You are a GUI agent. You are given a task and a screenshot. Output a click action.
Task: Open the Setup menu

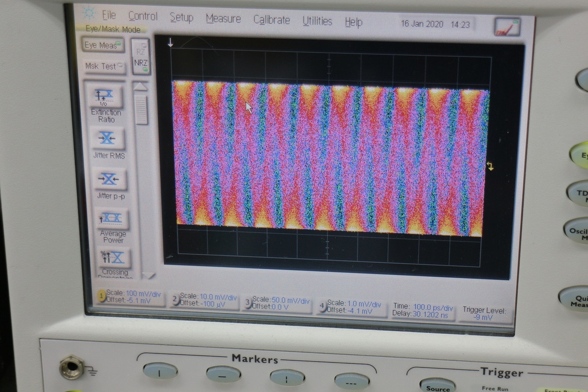click(x=181, y=18)
